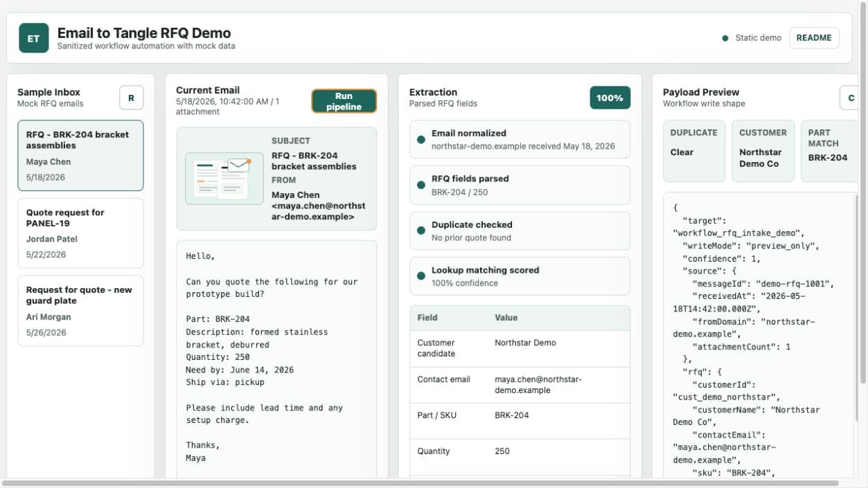Click the 100% extraction badge
Viewport: 868px width, 488px height.
pyautogui.click(x=610, y=98)
